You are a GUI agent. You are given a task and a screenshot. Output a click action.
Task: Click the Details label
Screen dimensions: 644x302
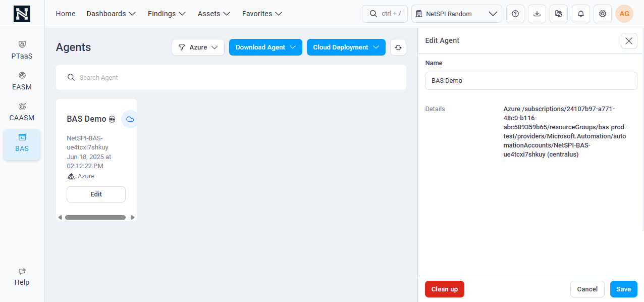(435, 109)
